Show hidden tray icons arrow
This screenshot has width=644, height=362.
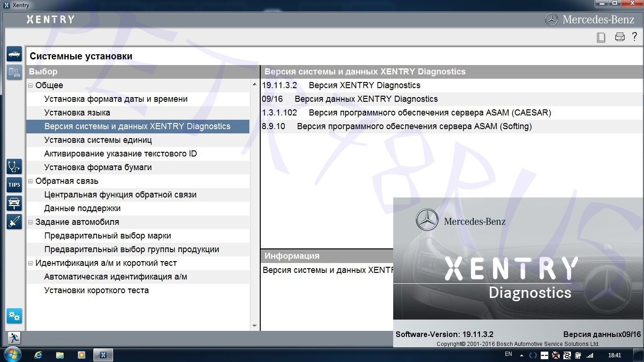522,355
